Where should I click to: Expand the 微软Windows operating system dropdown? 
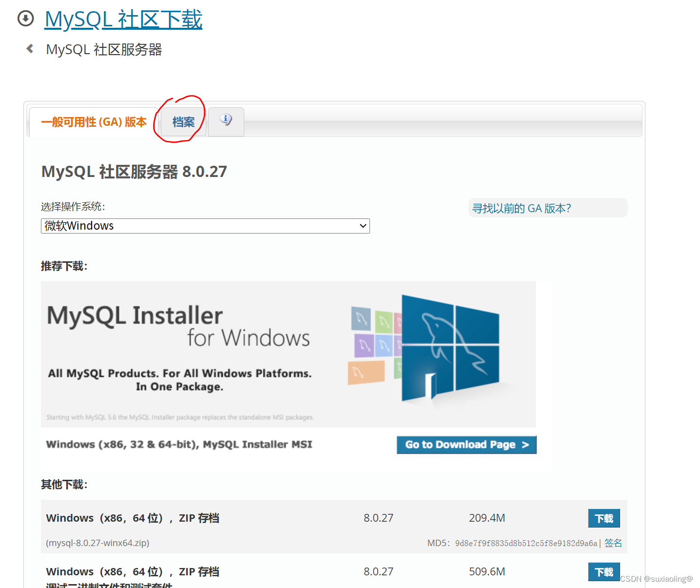pos(205,226)
